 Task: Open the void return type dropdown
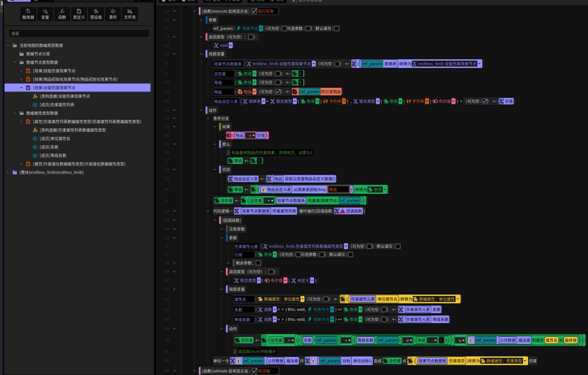point(230,46)
